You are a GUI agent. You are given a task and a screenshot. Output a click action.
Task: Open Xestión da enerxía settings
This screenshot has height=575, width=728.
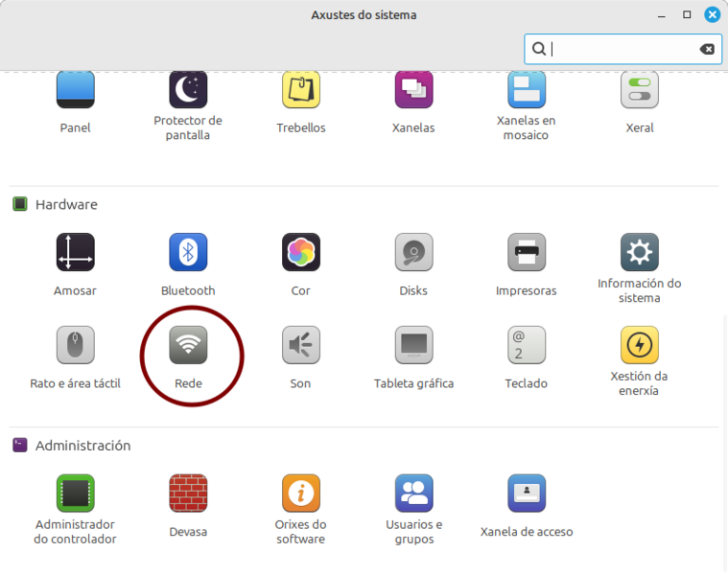pyautogui.click(x=640, y=361)
